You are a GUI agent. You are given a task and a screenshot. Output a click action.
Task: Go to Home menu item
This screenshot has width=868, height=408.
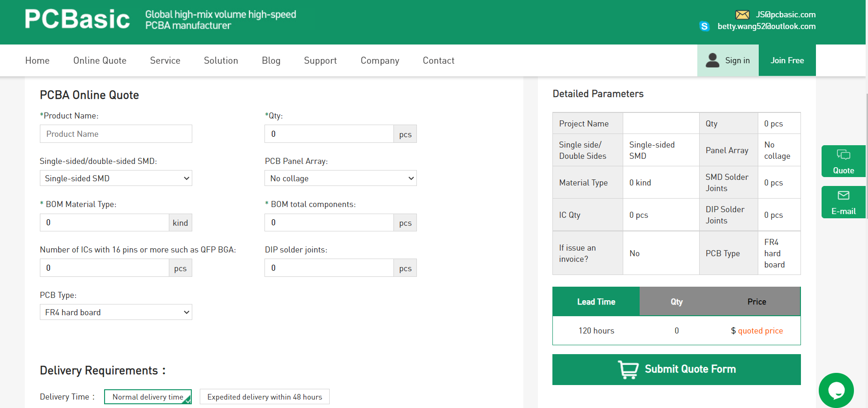coord(38,60)
